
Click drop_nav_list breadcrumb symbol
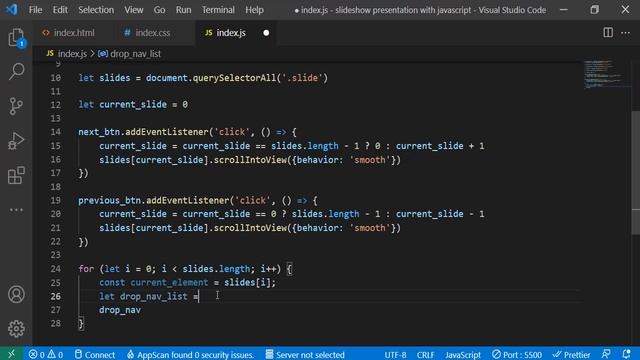pos(130,54)
